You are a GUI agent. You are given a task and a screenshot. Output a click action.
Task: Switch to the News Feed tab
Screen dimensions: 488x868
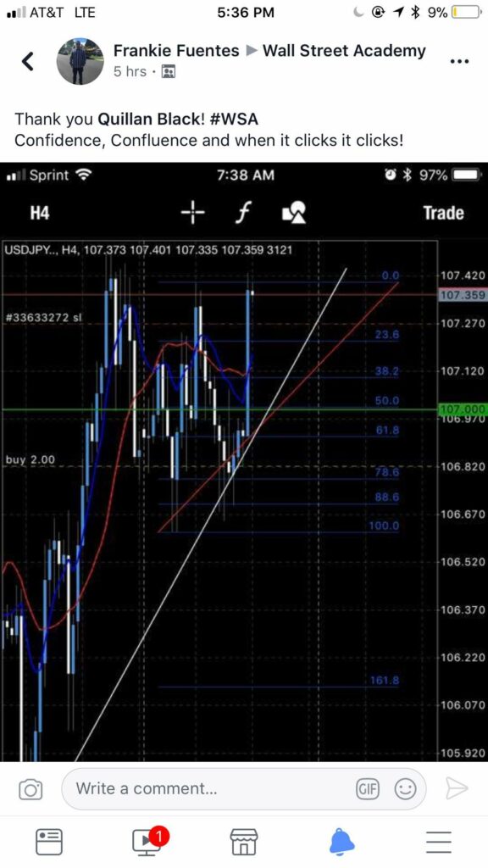[48, 842]
